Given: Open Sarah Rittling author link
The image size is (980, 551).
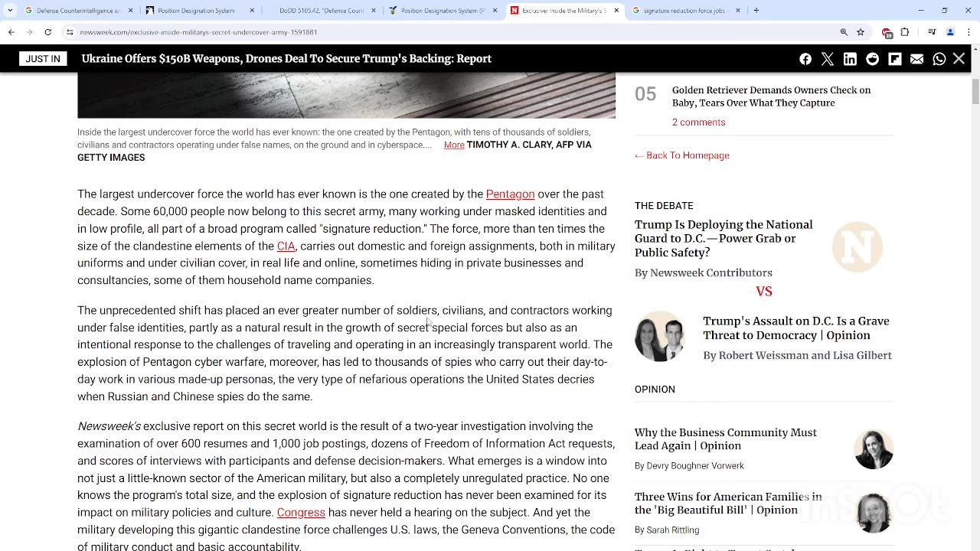Looking at the screenshot, I should pyautogui.click(x=667, y=530).
